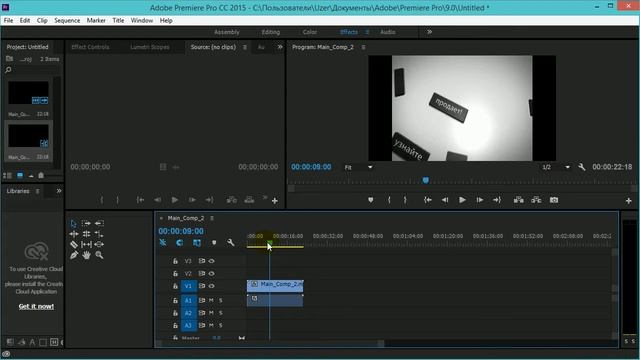
Task: Play sequence in Program monitor
Action: [462, 200]
